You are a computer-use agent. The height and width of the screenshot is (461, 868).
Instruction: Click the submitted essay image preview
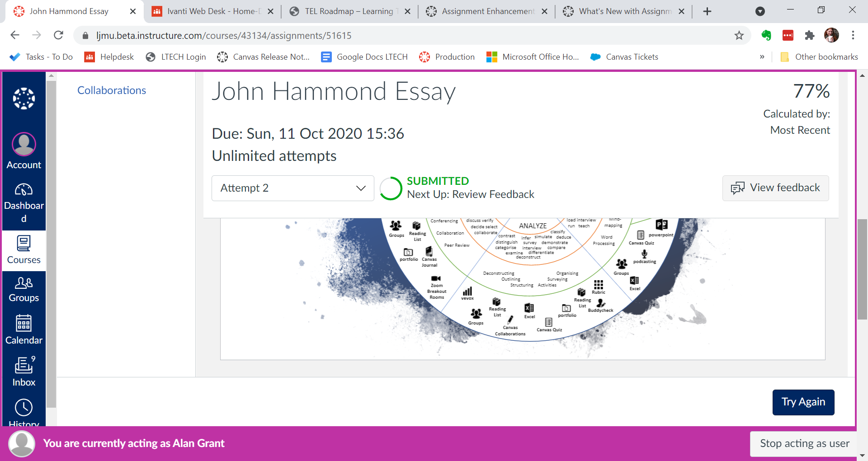coord(523,289)
